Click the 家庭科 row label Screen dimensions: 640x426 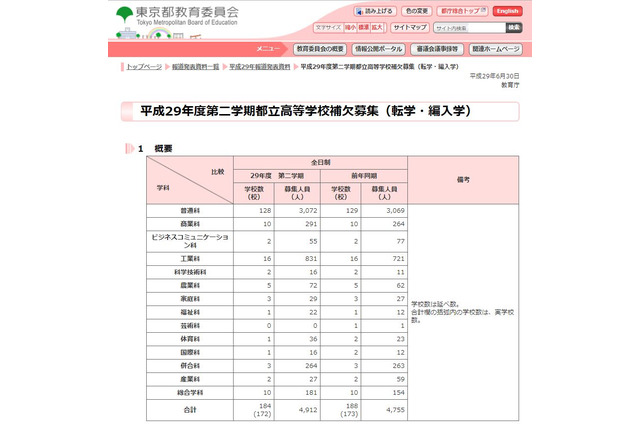pos(190,299)
